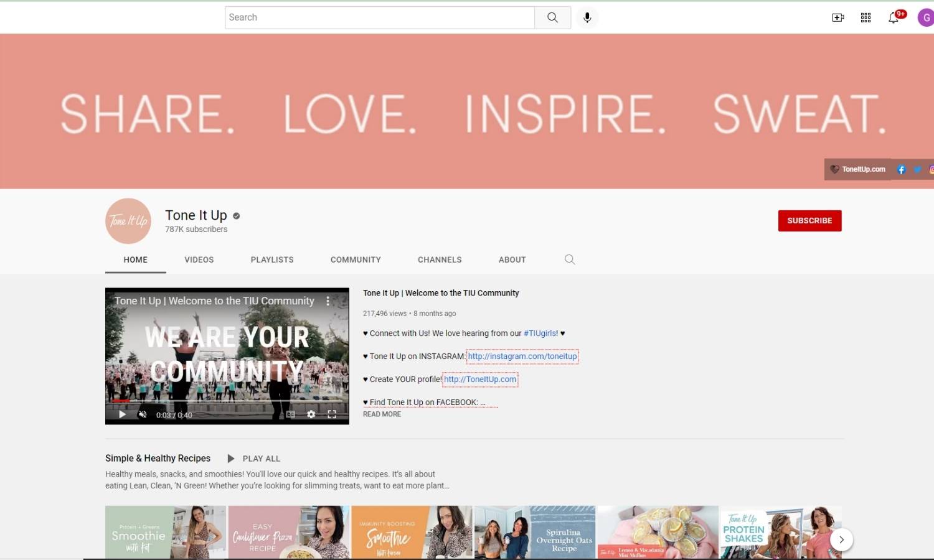This screenshot has height=560, width=934.
Task: Start voice search with microphone icon
Action: (587, 17)
